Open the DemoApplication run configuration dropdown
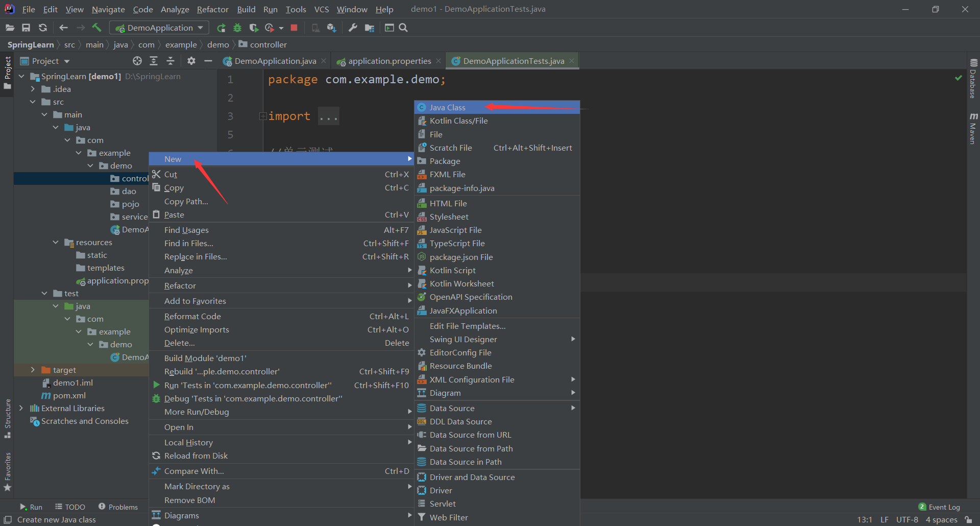This screenshot has width=980, height=526. click(x=159, y=28)
